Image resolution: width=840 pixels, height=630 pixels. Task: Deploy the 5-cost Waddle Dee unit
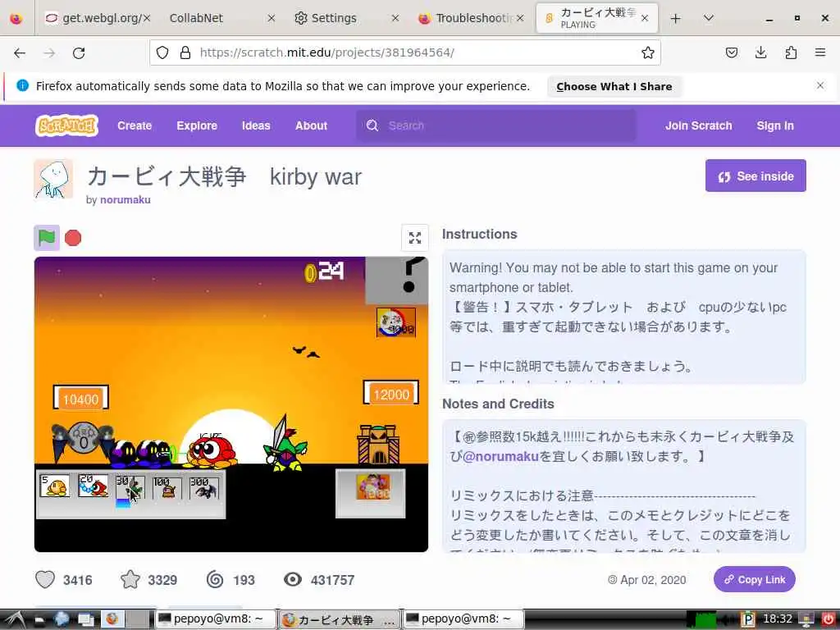(x=55, y=486)
